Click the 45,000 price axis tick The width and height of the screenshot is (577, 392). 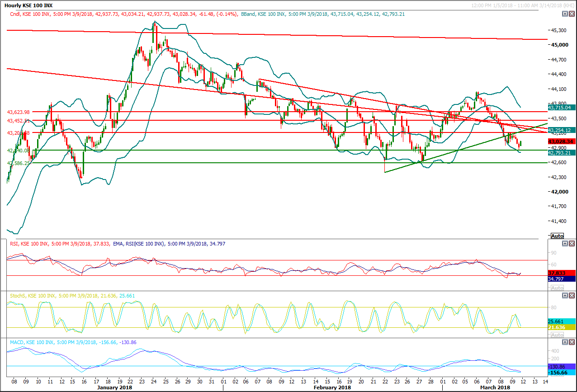click(559, 45)
